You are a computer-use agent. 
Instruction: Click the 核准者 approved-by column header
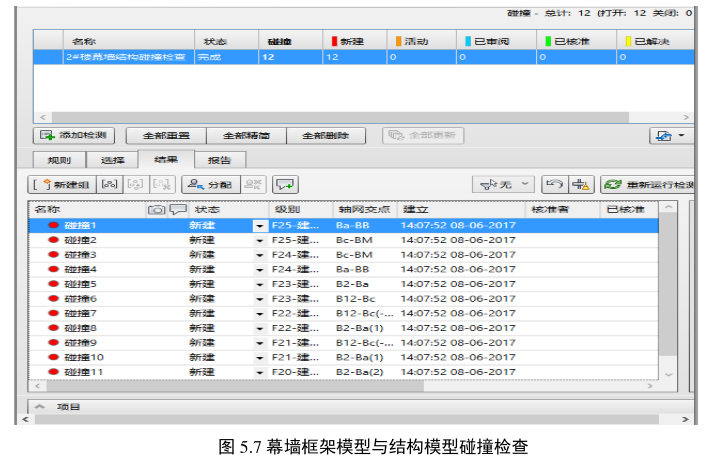click(563, 209)
